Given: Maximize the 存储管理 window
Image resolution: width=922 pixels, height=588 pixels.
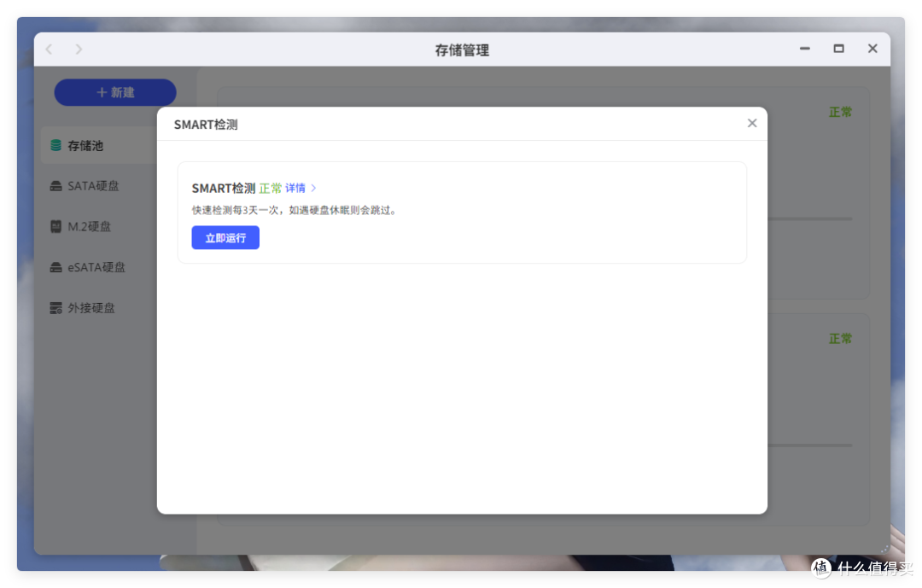Looking at the screenshot, I should click(838, 49).
